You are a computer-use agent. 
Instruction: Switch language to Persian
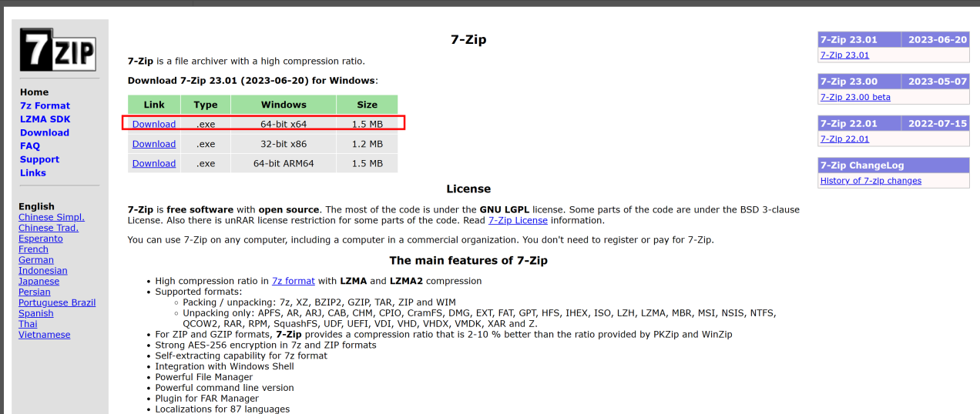pos(35,292)
